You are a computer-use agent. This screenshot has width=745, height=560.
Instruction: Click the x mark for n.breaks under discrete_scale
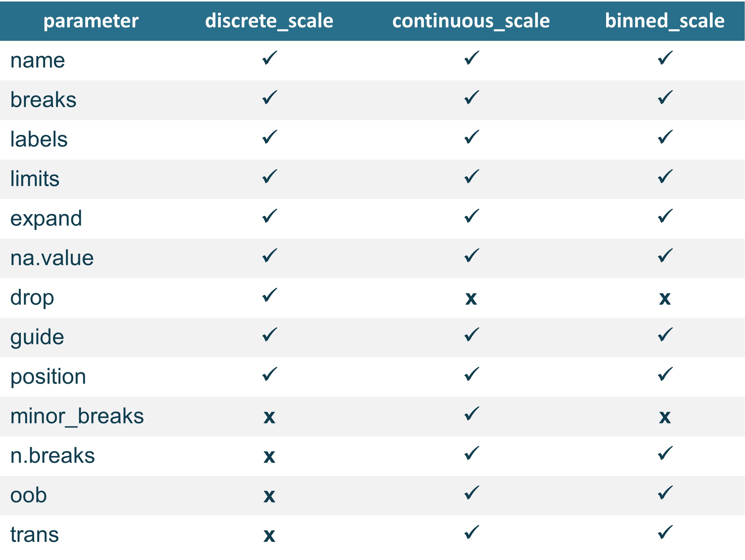269,457
